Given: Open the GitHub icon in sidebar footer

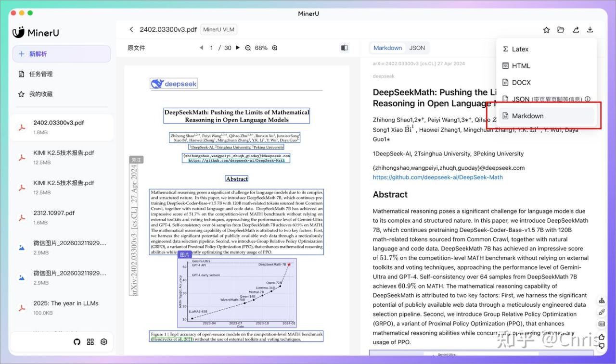Looking at the screenshot, I should coord(77,342).
